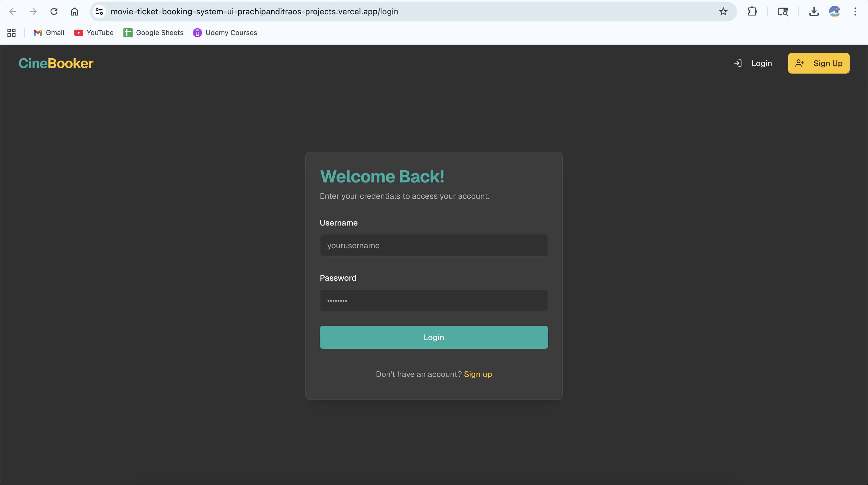This screenshot has width=868, height=485.
Task: Click the browser Back arrow
Action: [13, 11]
